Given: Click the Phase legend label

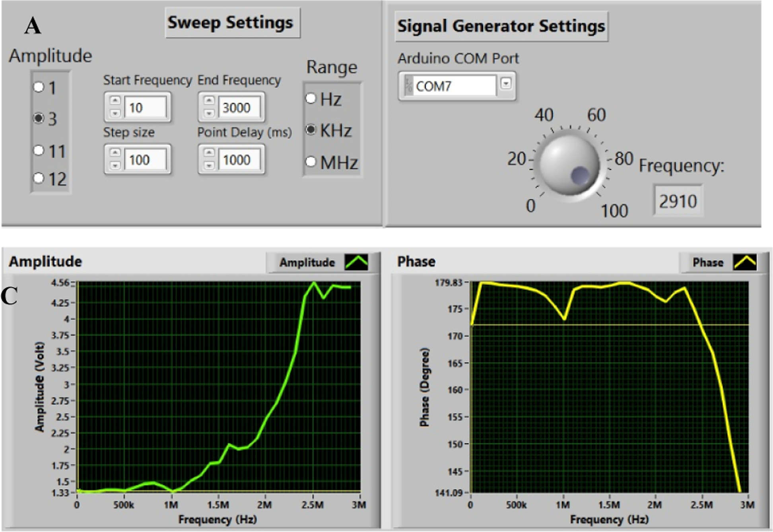Looking at the screenshot, I should [708, 262].
